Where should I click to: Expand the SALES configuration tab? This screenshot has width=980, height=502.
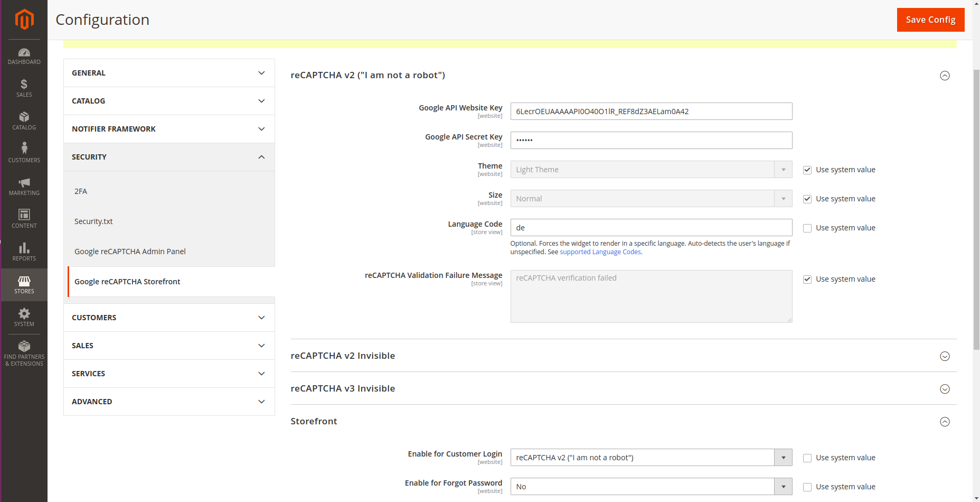coord(169,346)
